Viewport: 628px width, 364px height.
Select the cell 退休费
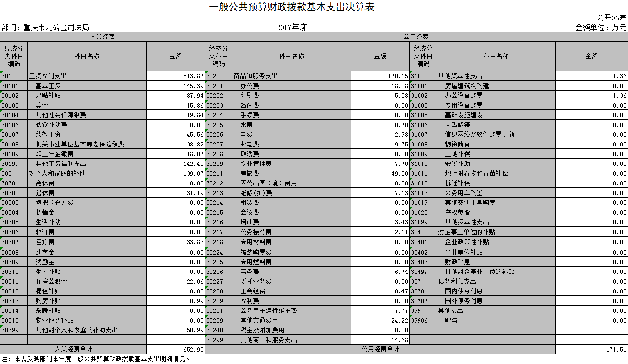tap(87, 193)
